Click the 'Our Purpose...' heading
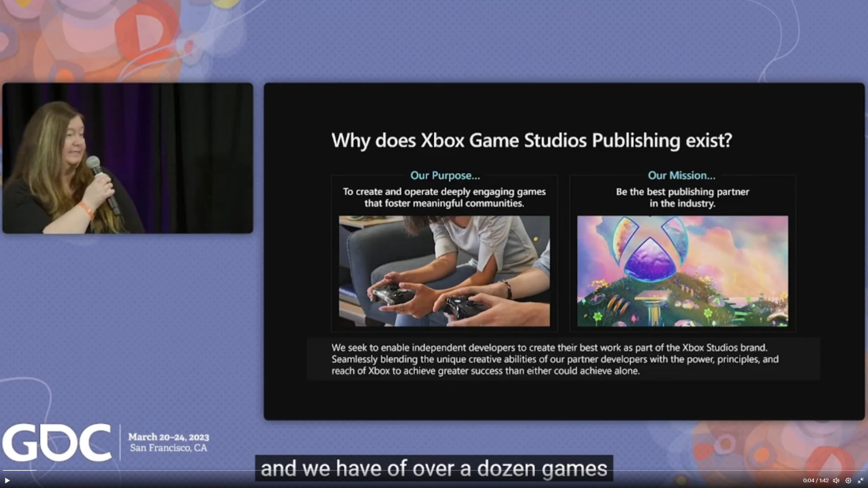Viewport: 868px width, 488px height. click(445, 175)
